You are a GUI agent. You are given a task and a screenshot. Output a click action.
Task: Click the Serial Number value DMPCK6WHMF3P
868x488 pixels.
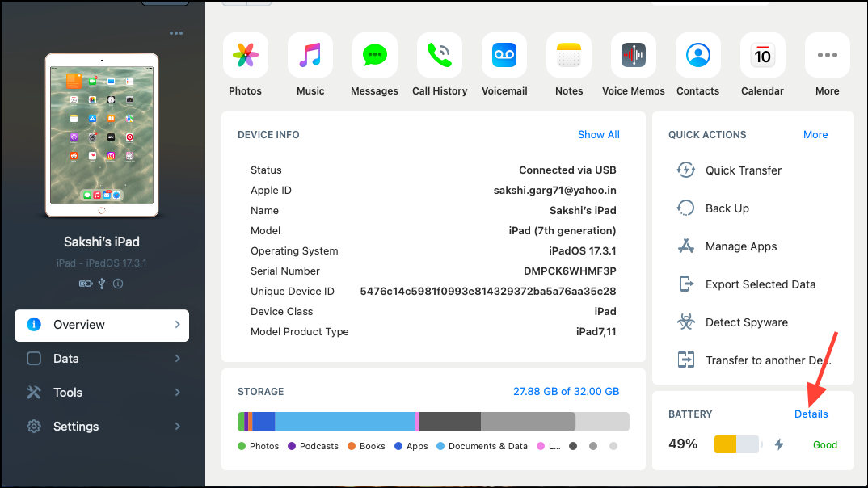[570, 271]
